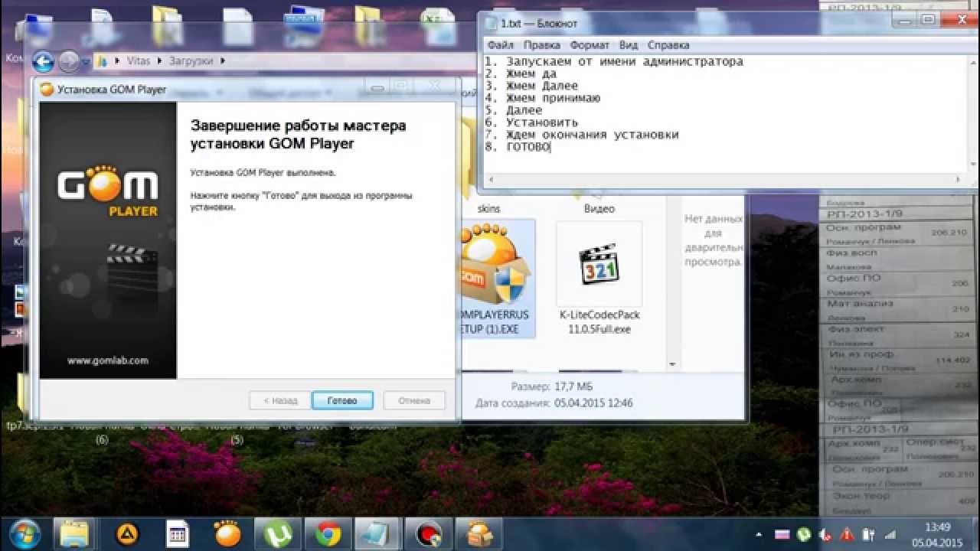This screenshot has width=980, height=551.
Task: Open the Файл menu in Notepad
Action: point(501,45)
